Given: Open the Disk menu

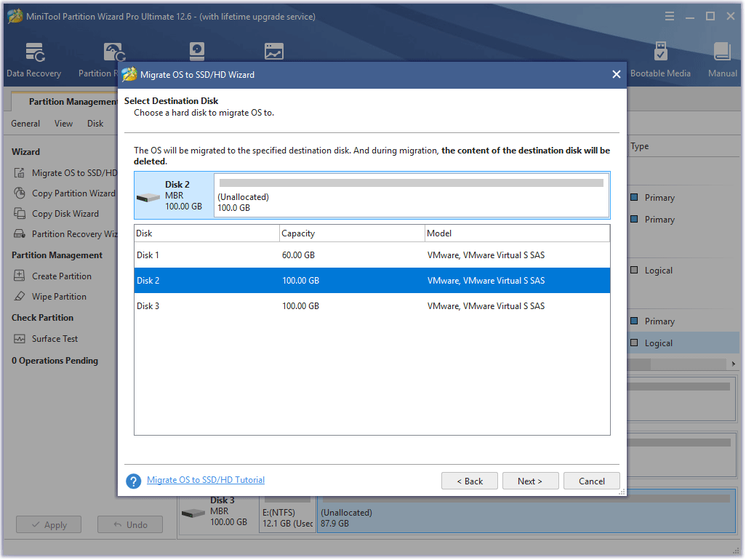Looking at the screenshot, I should pyautogui.click(x=95, y=124).
